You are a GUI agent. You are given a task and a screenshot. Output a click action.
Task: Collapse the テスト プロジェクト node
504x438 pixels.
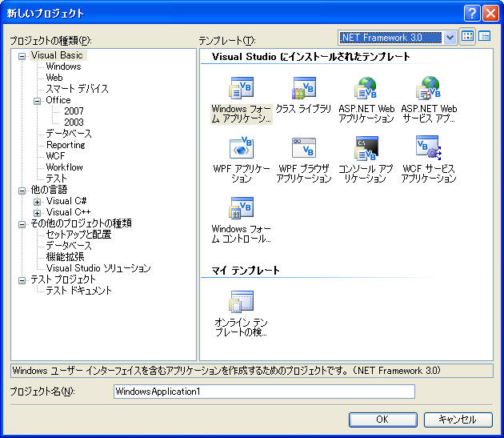coord(22,280)
